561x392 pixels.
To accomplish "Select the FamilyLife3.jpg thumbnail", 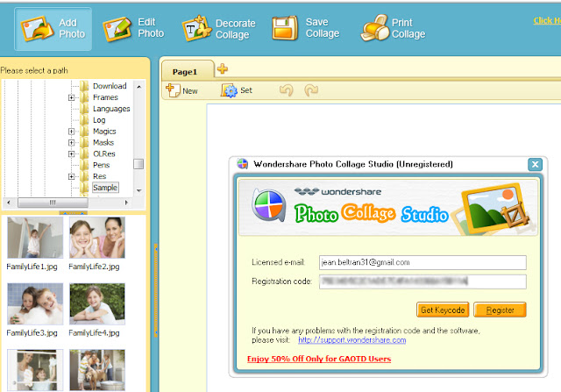I will click(x=35, y=303).
